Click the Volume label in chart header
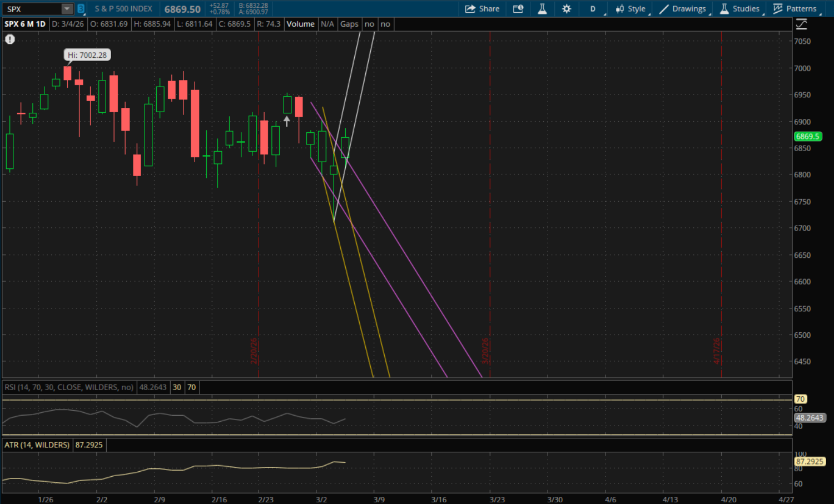 300,24
